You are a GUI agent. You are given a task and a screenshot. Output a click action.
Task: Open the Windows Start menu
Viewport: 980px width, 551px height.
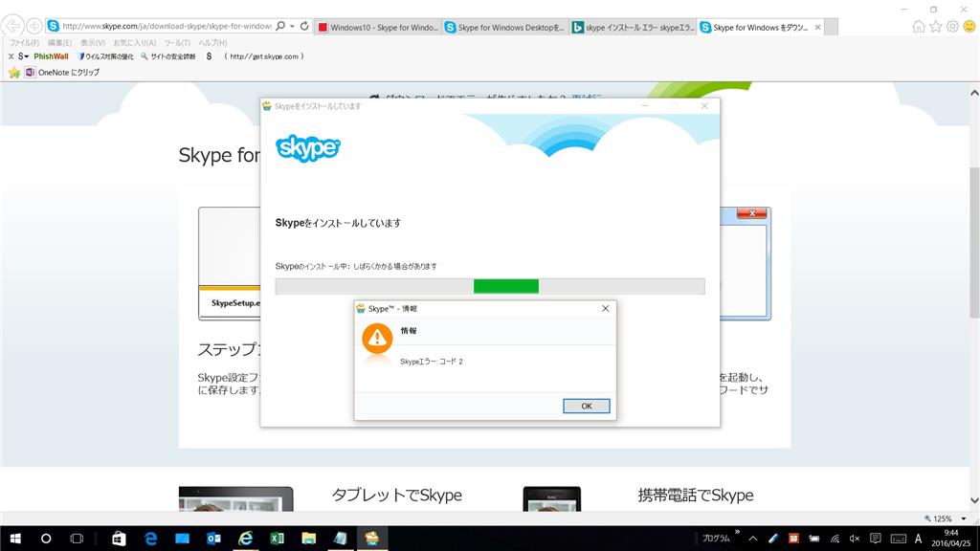[15, 539]
